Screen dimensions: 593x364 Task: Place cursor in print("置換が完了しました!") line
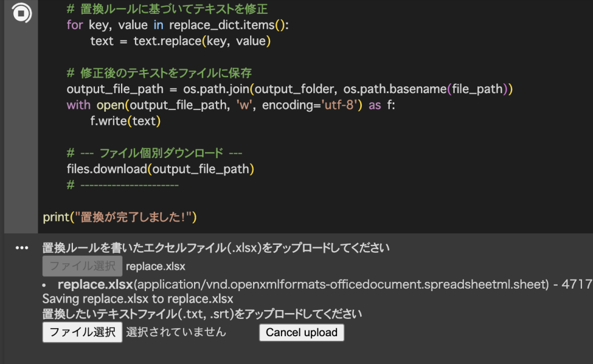click(120, 218)
